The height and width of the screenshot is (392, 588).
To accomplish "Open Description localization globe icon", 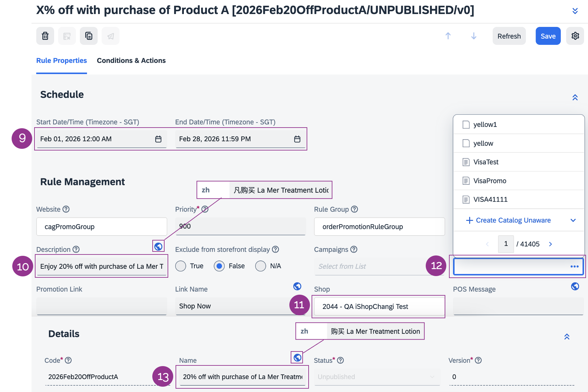I will tap(158, 246).
